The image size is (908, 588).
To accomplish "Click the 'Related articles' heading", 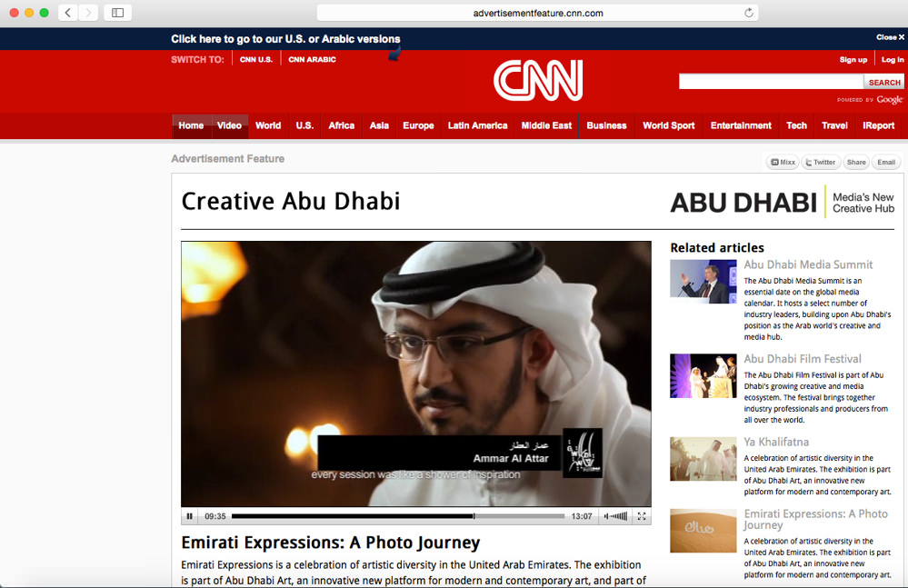I will pyautogui.click(x=717, y=248).
